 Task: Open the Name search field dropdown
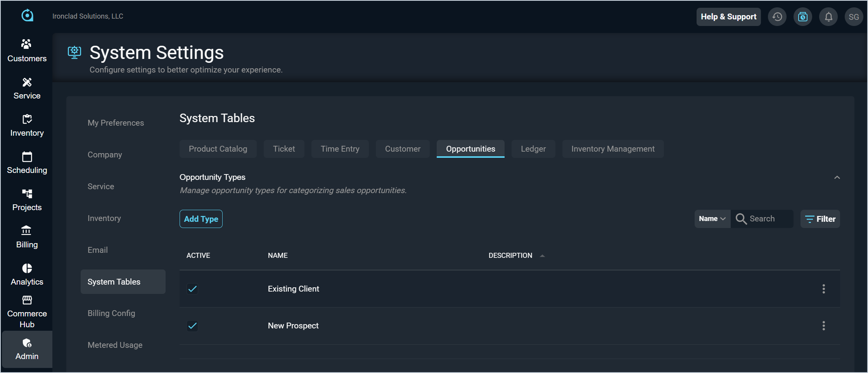point(712,219)
